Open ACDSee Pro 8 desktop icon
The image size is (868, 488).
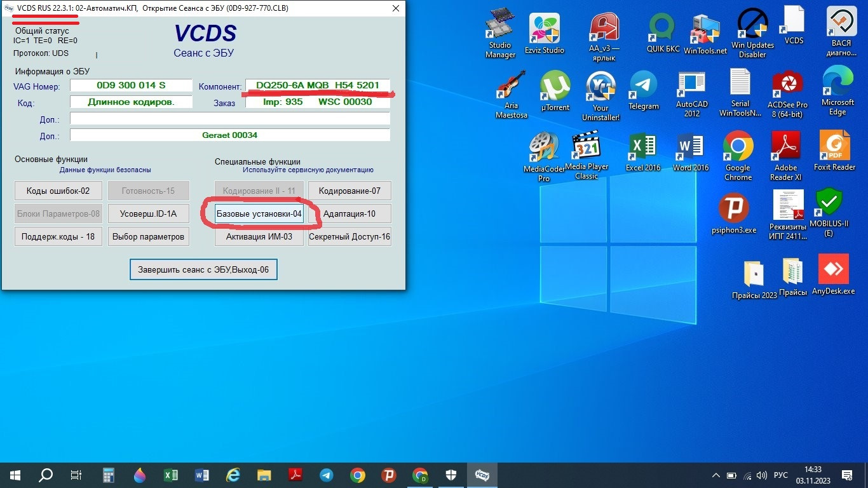pyautogui.click(x=787, y=95)
